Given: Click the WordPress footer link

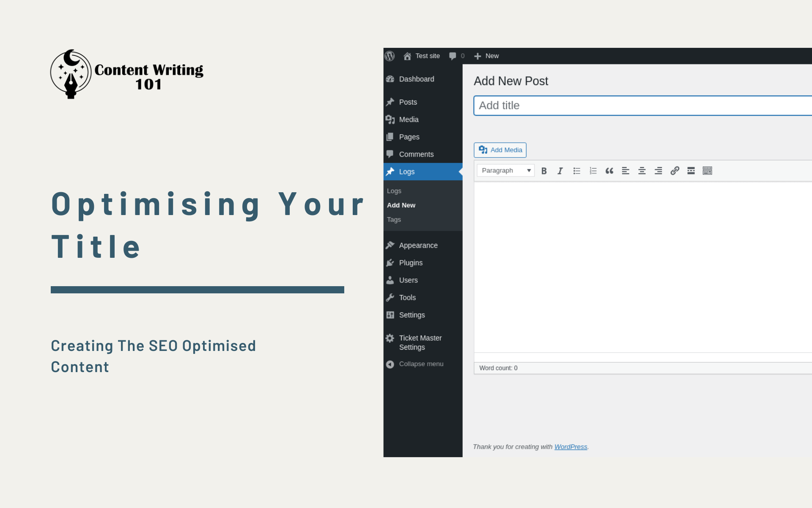Looking at the screenshot, I should (571, 447).
